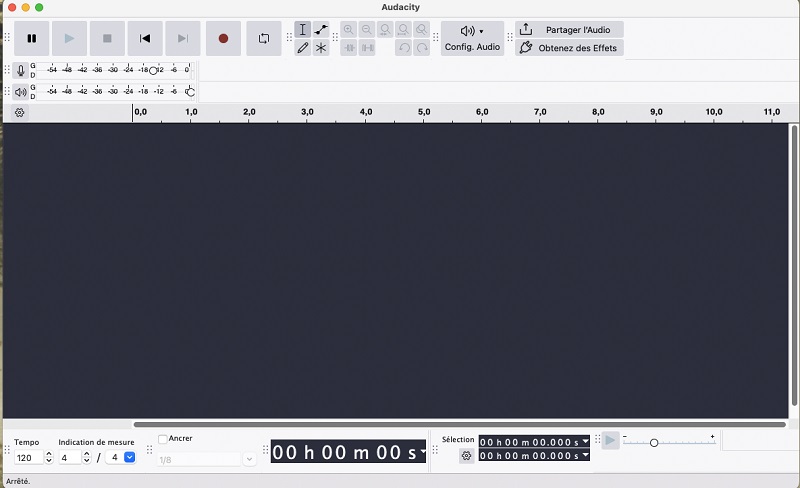This screenshot has height=488, width=800.
Task: Open the time signature denominator dropdown
Action: coord(129,457)
